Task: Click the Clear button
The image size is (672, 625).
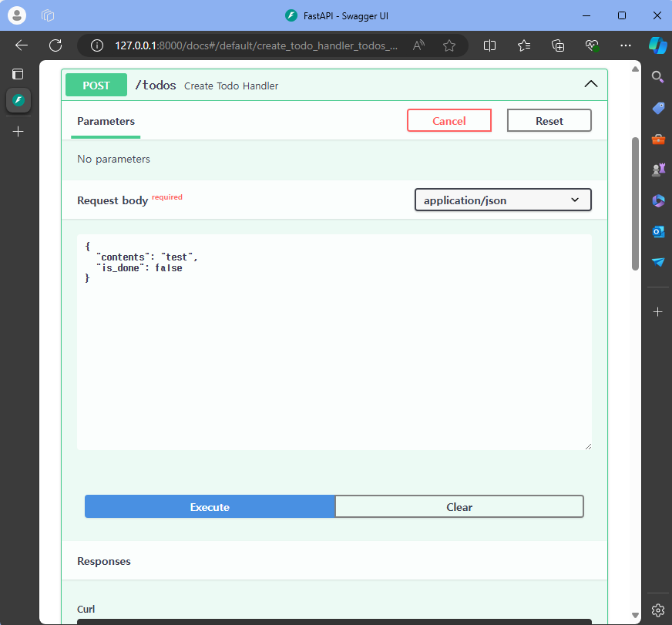Action: pyautogui.click(x=459, y=506)
